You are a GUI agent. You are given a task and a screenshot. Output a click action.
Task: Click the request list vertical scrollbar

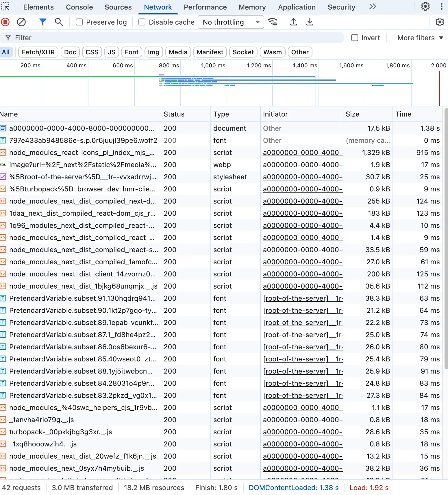pos(446,239)
